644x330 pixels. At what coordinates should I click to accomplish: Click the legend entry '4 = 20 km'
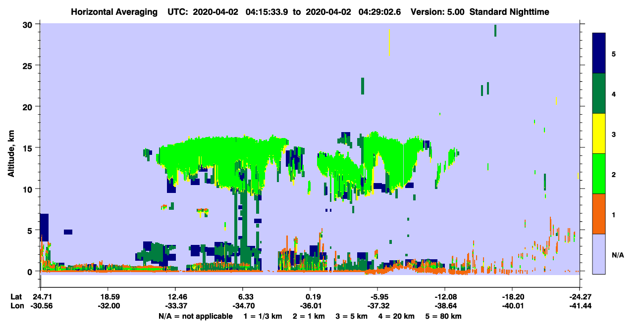(x=397, y=316)
